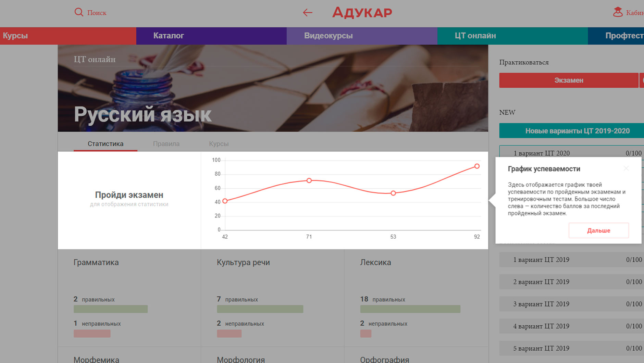Click the search magnifier icon
The width and height of the screenshot is (644, 363).
click(x=79, y=12)
